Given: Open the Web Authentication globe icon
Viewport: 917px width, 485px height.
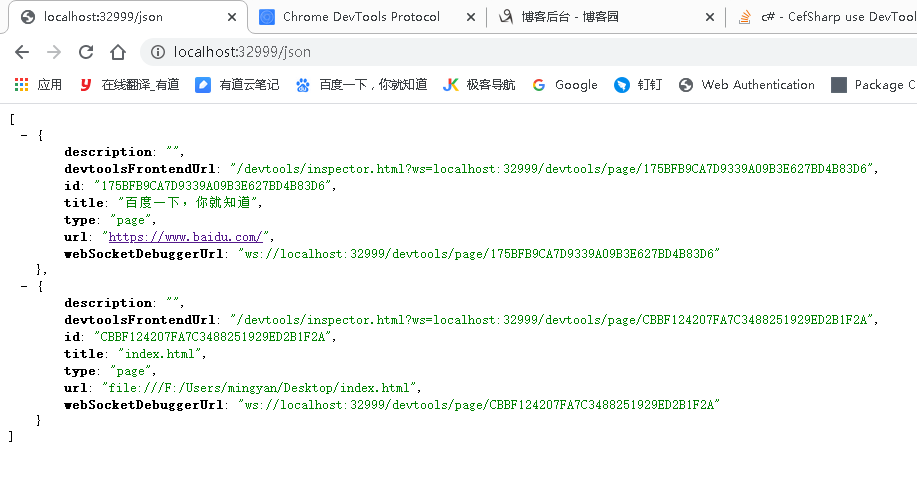Looking at the screenshot, I should pyautogui.click(x=686, y=85).
